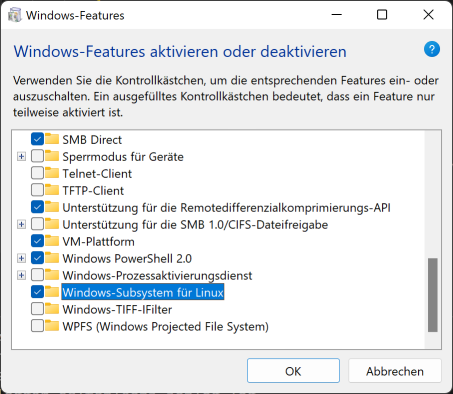Image resolution: width=453 pixels, height=394 pixels.
Task: Expand the SMB 1.0/CIFS-Dateifreigabe node
Action: pos(21,224)
